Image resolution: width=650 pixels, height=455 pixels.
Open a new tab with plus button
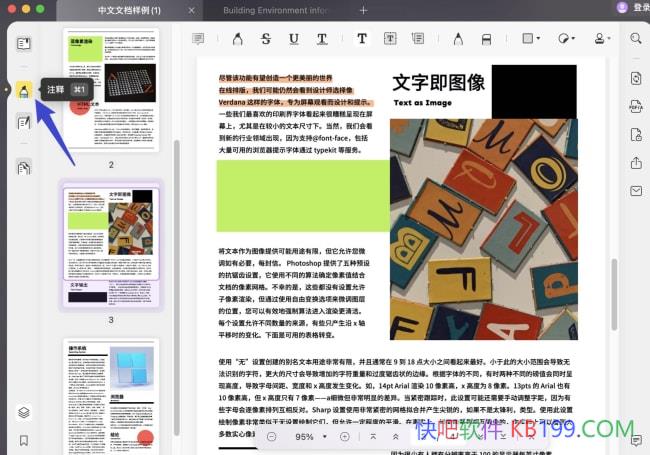[x=363, y=10]
